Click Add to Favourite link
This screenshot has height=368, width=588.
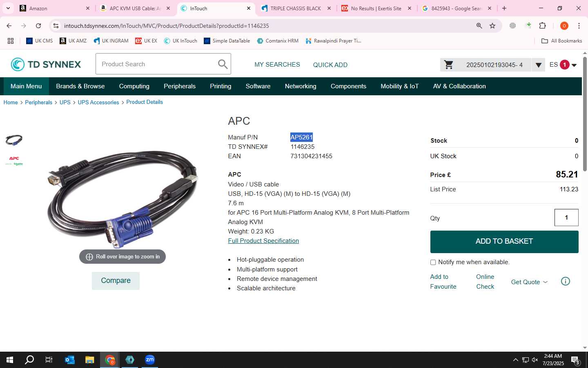[443, 282]
